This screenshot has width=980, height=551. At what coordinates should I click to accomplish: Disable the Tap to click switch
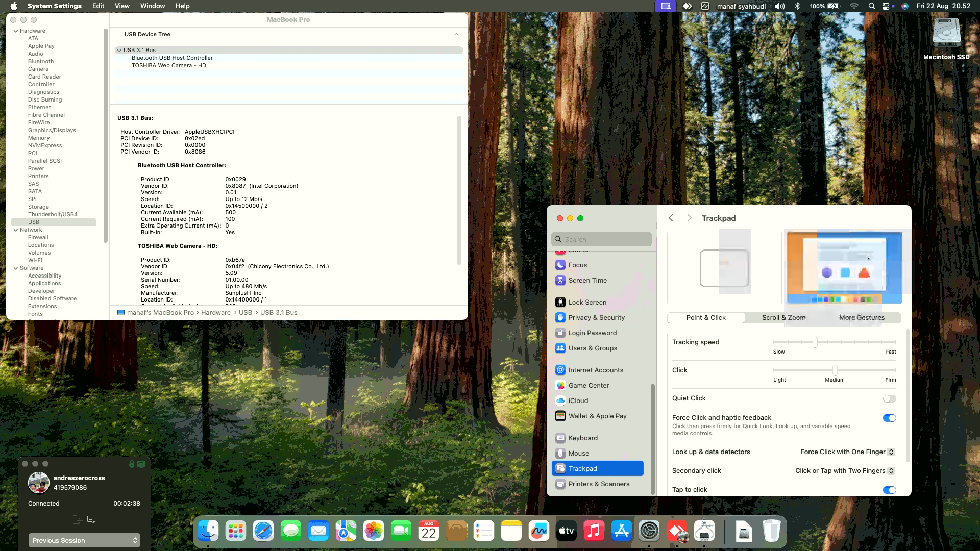(x=889, y=490)
